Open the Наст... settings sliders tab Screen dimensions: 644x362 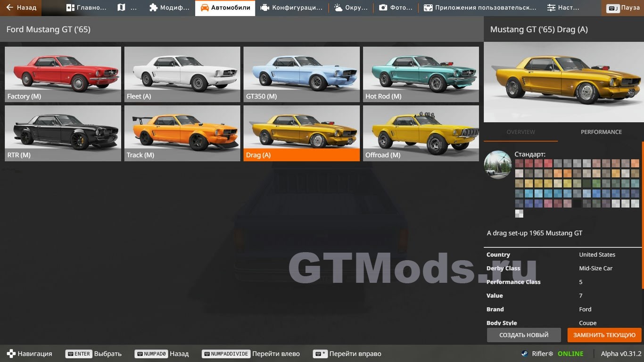(x=563, y=8)
